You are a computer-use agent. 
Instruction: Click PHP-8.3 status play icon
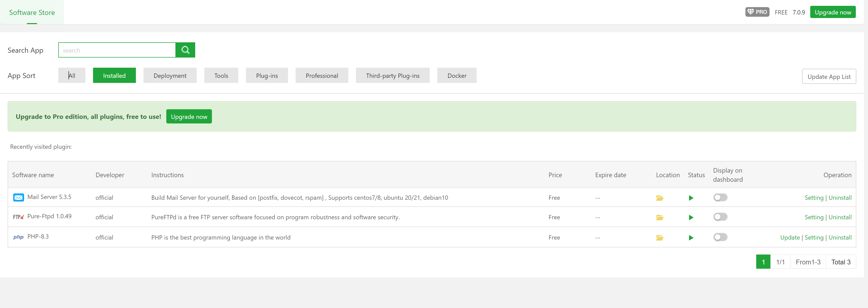point(691,238)
